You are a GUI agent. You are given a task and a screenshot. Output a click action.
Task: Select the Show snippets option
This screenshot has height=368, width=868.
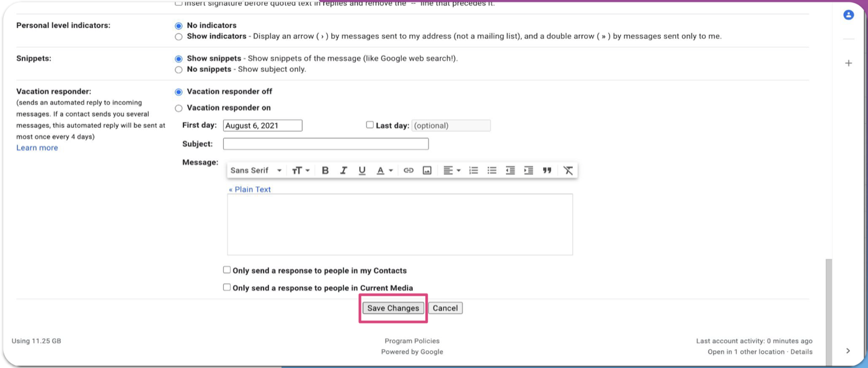pos(179,59)
